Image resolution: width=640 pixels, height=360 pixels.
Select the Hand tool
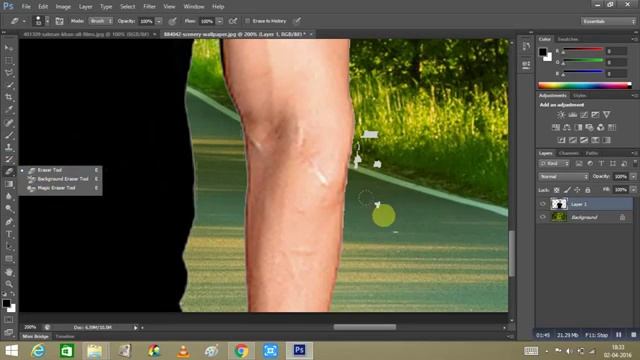9,272
